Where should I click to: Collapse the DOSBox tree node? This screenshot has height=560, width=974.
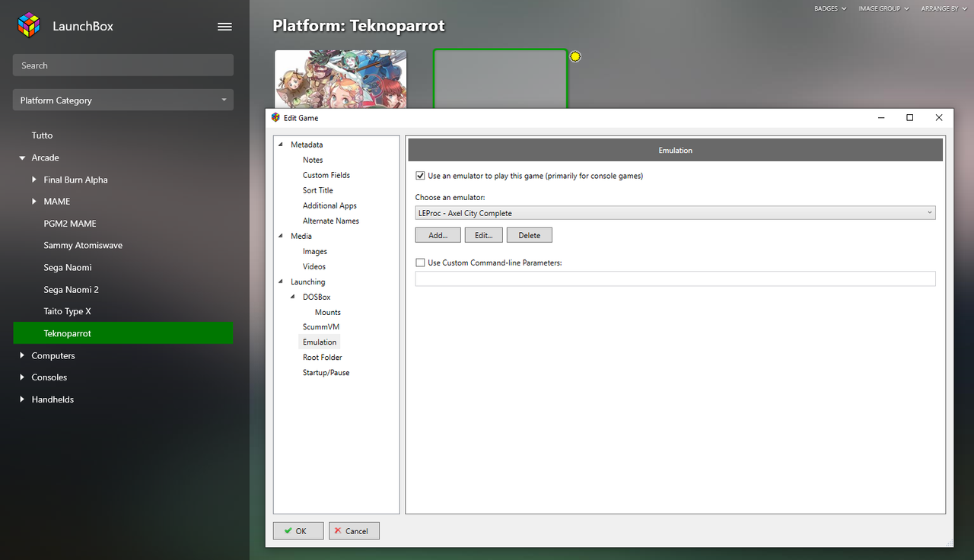point(293,297)
